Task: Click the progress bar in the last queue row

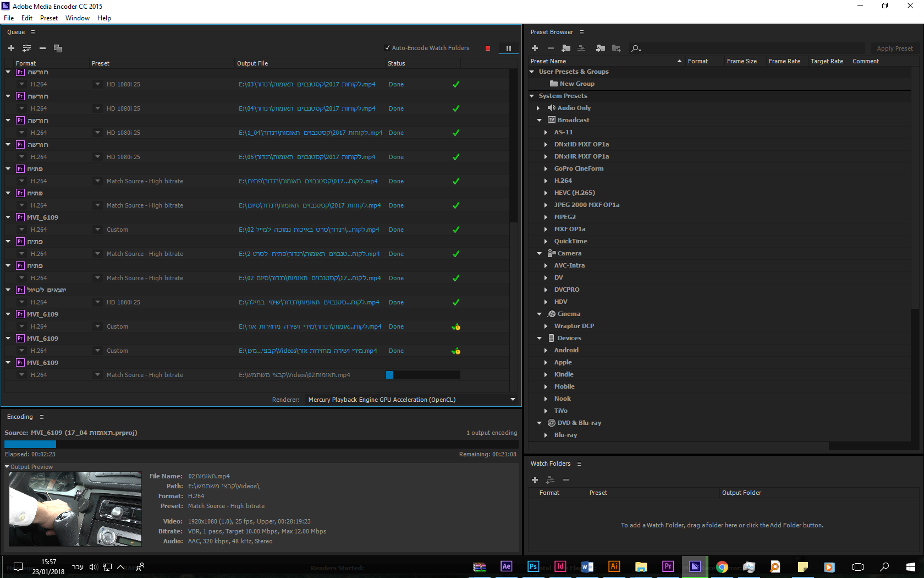Action: pos(423,375)
